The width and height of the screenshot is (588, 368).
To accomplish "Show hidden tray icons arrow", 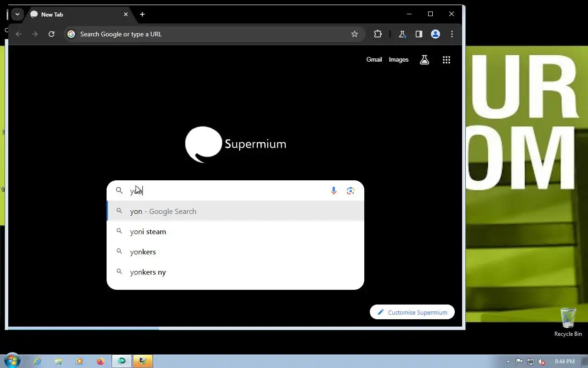I will [x=508, y=362].
